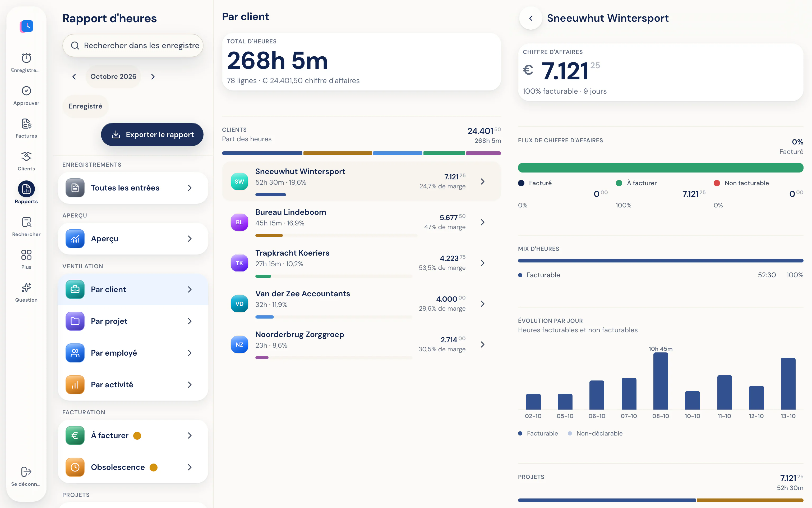Click the 08-10 bar labeled 10h 45m
Image resolution: width=812 pixels, height=508 pixels.
[x=660, y=381]
